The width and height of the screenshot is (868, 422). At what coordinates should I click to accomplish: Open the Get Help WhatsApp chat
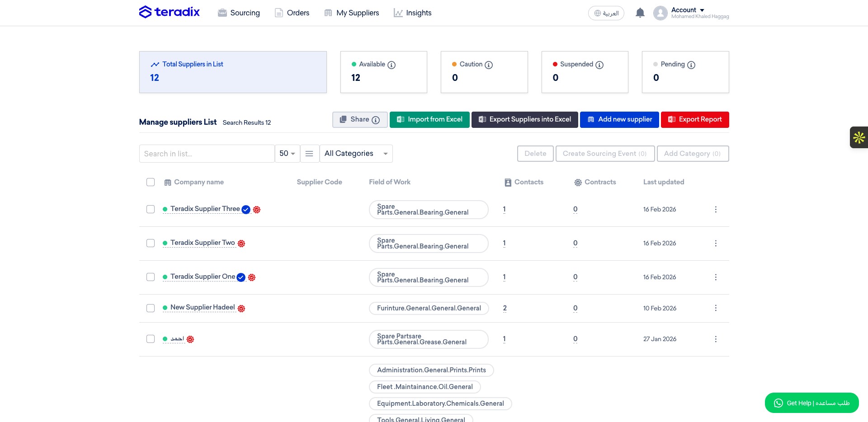(811, 403)
